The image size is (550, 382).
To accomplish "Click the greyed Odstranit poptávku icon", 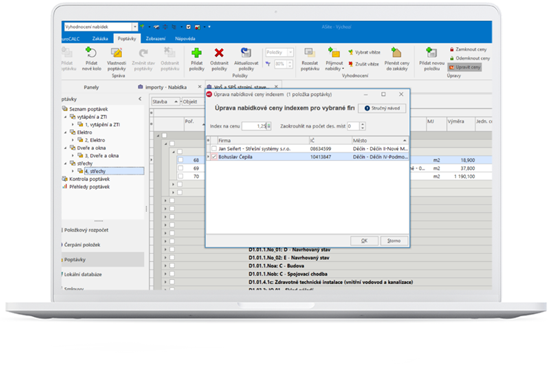I will (170, 53).
